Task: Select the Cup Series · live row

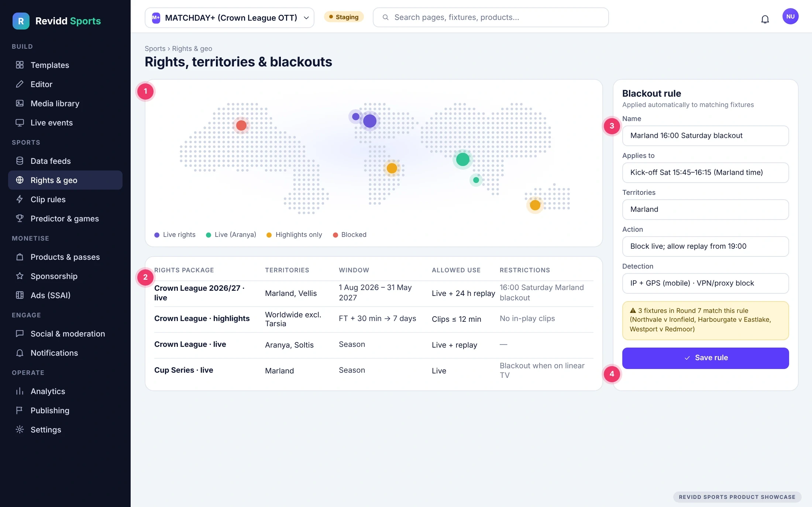Action: (374, 371)
